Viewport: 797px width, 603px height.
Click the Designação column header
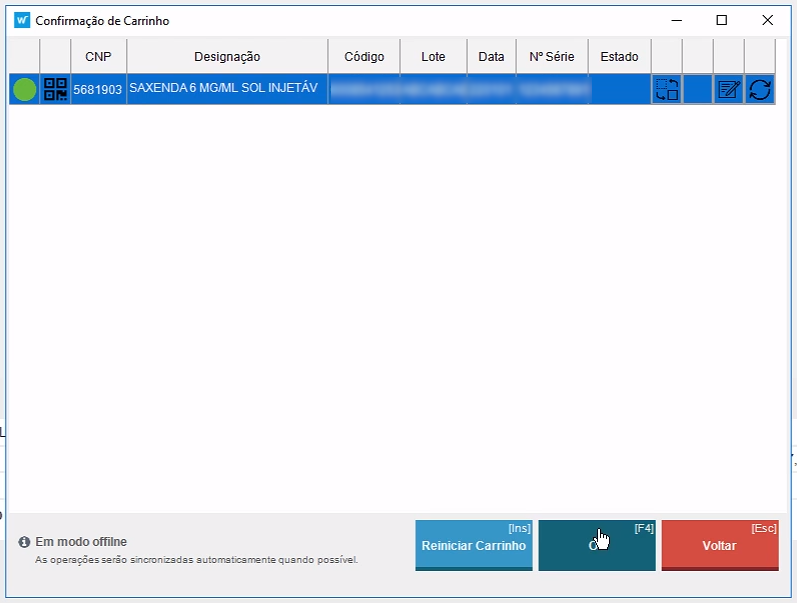tap(227, 57)
